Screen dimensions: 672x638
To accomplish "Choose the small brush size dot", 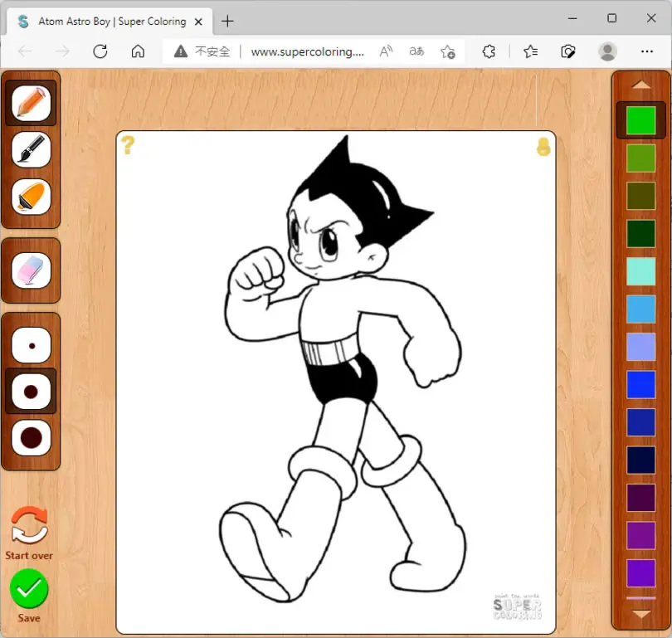I will (31, 345).
